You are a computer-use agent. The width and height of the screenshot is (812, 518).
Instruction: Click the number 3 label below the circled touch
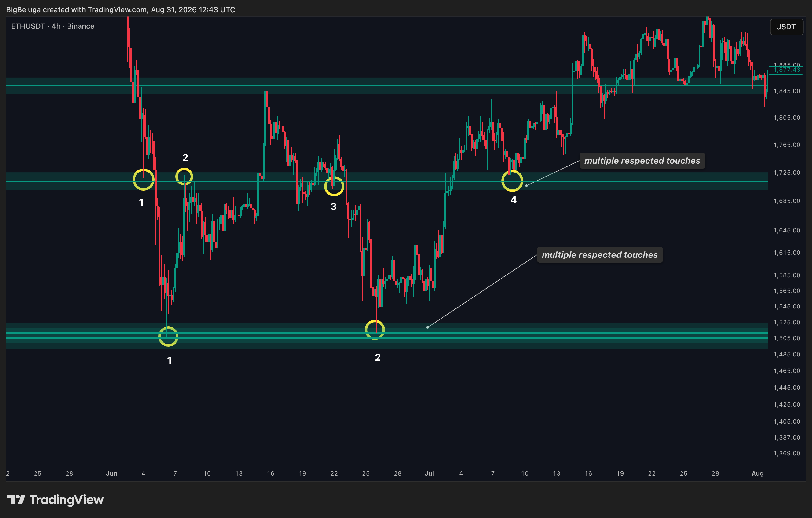[x=333, y=206]
